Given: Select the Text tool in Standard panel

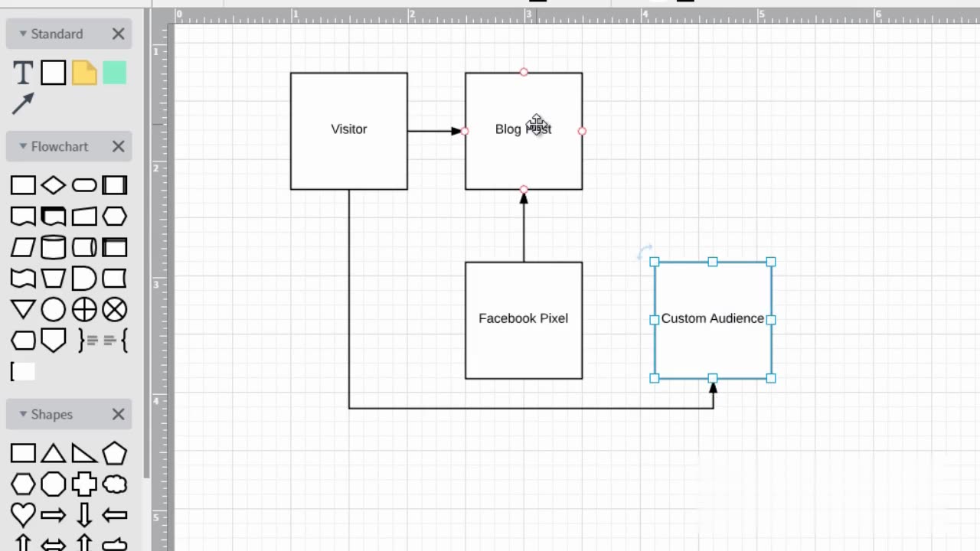Looking at the screenshot, I should pyautogui.click(x=23, y=73).
